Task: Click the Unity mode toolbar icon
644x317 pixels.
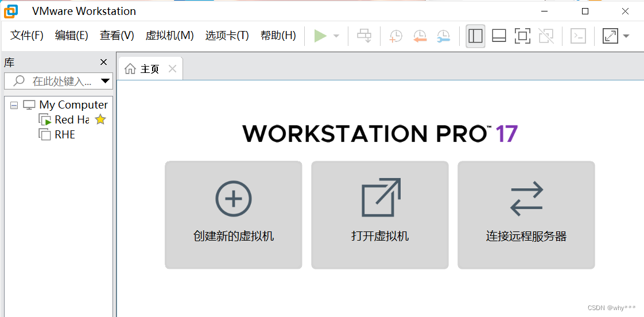Action: point(546,36)
